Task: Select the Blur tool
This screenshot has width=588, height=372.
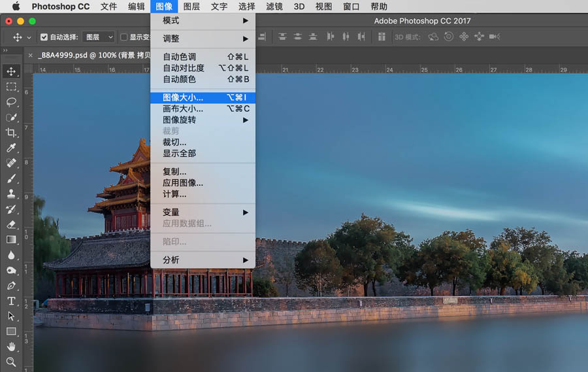Action: 11,255
